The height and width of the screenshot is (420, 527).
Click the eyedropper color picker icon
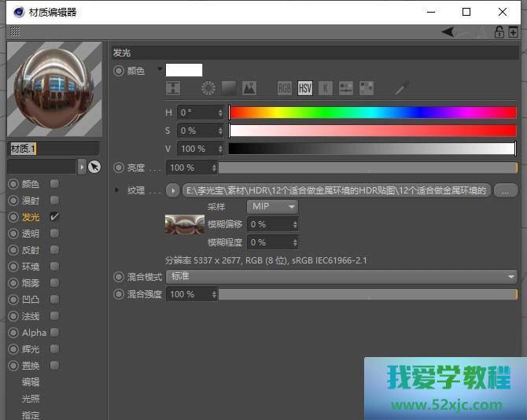coord(401,88)
